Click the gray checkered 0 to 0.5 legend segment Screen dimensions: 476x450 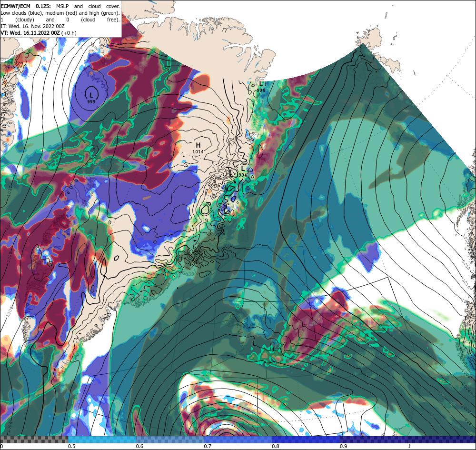click(34, 440)
